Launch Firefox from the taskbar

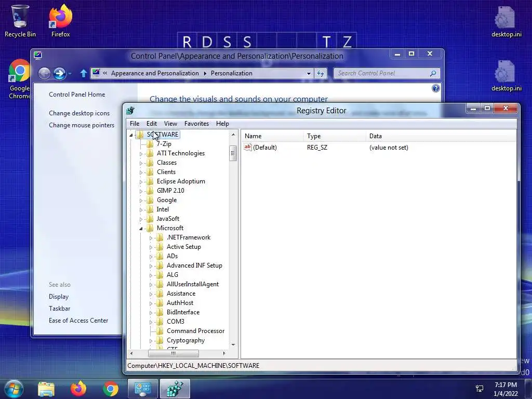coord(78,389)
